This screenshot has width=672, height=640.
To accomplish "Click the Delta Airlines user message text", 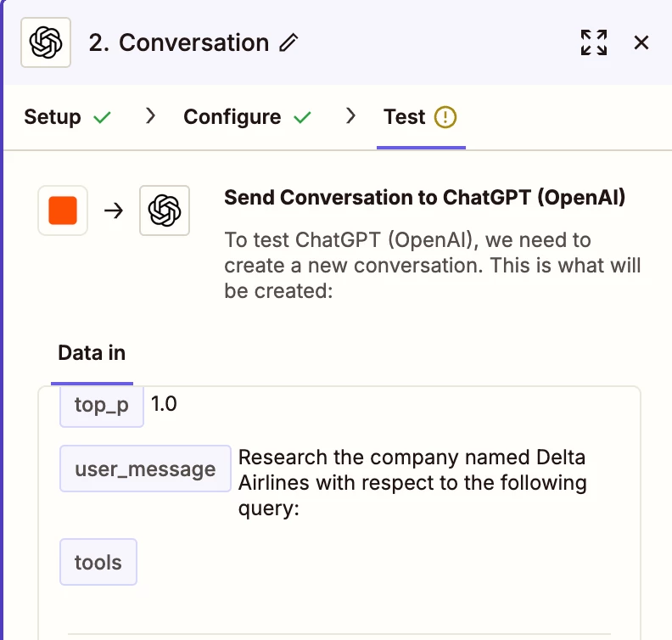I will (x=412, y=483).
